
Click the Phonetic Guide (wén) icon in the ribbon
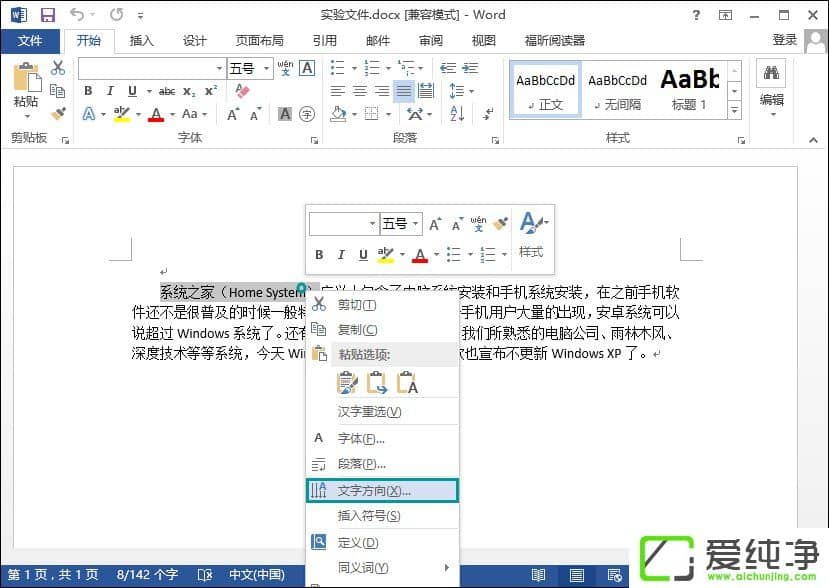pos(285,68)
